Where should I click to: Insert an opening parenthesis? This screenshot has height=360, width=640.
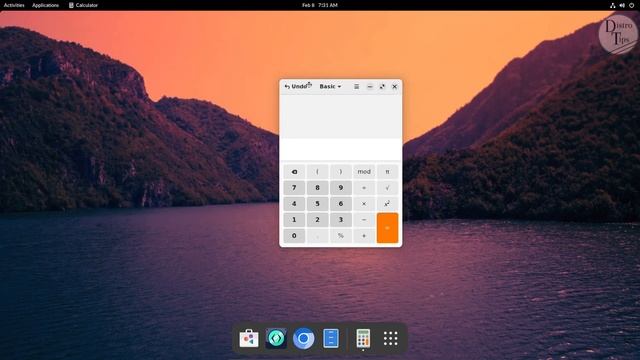317,172
